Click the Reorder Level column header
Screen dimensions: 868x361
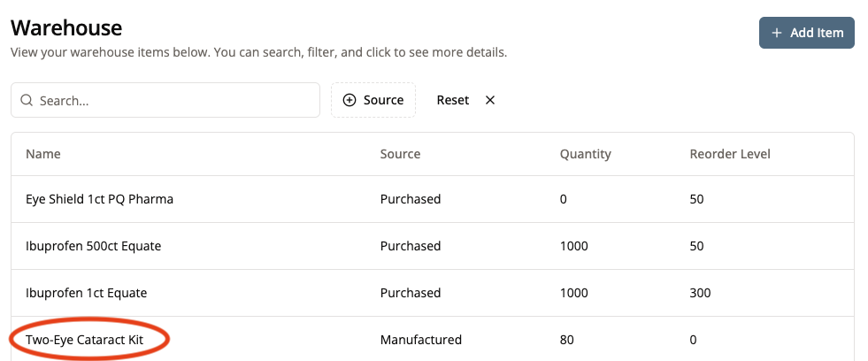tap(730, 154)
